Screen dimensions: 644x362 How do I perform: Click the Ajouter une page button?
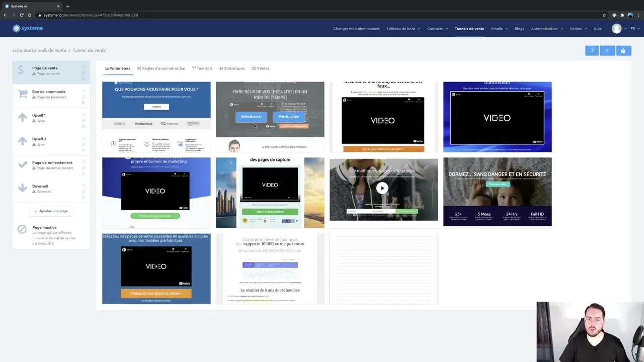point(50,211)
